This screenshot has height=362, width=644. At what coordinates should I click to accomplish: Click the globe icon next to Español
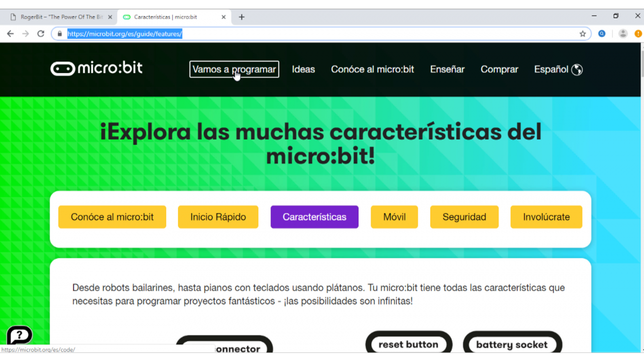[x=577, y=69]
